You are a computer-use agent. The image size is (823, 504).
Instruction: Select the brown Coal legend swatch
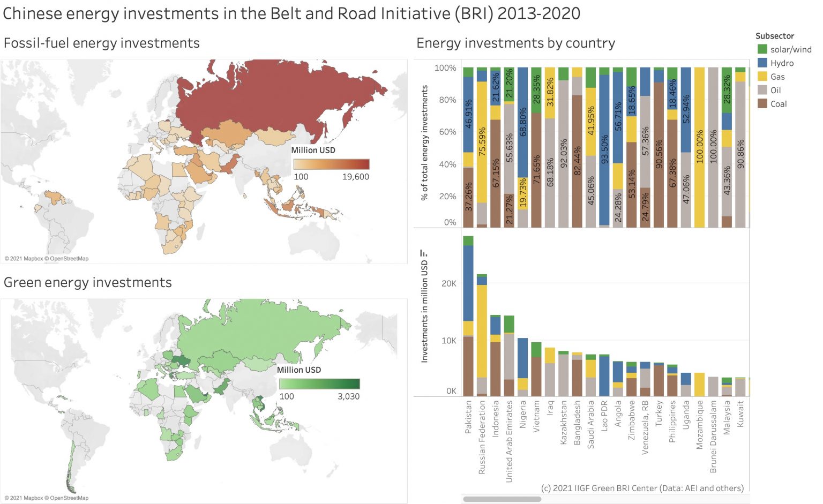(762, 104)
